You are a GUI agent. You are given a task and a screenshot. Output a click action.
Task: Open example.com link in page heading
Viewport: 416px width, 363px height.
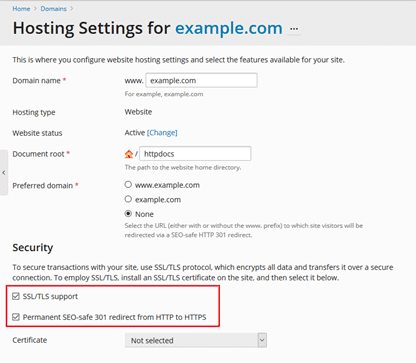tap(229, 28)
